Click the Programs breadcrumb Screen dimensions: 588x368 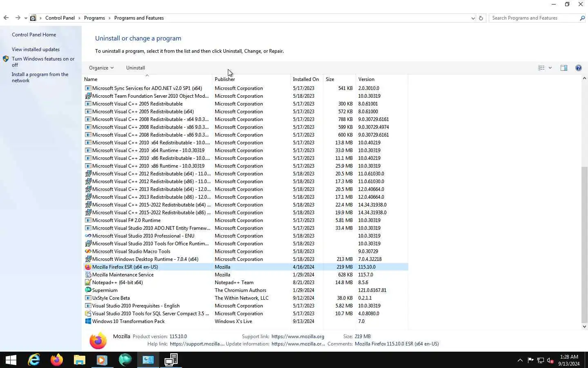coord(94,18)
